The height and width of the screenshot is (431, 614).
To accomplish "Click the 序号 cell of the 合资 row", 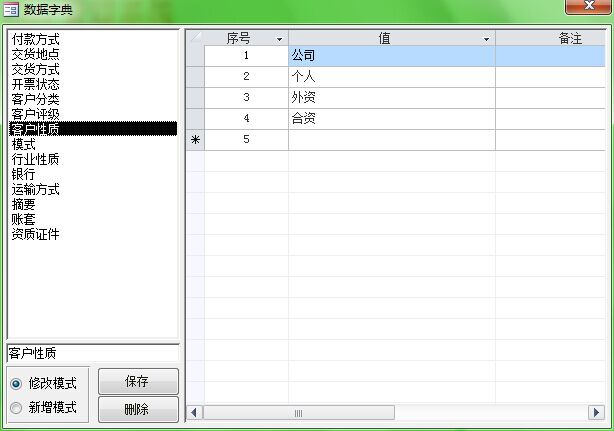I will point(246,119).
